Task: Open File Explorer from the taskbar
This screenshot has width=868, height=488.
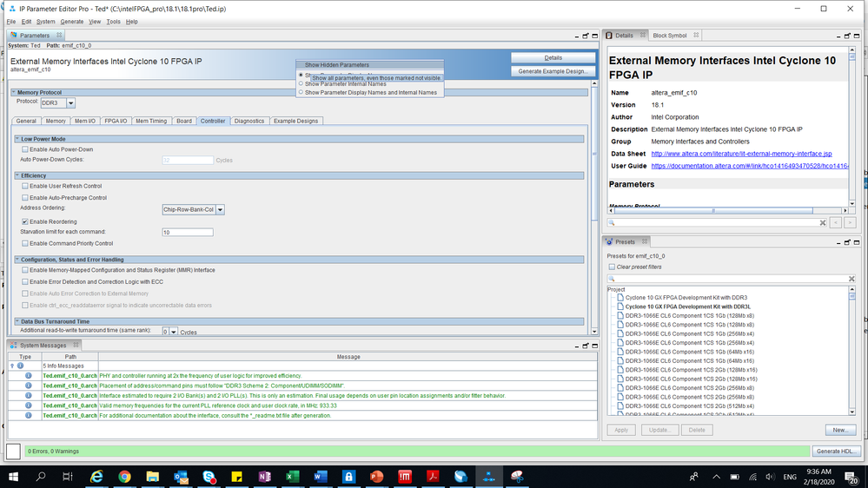Action: tap(152, 477)
